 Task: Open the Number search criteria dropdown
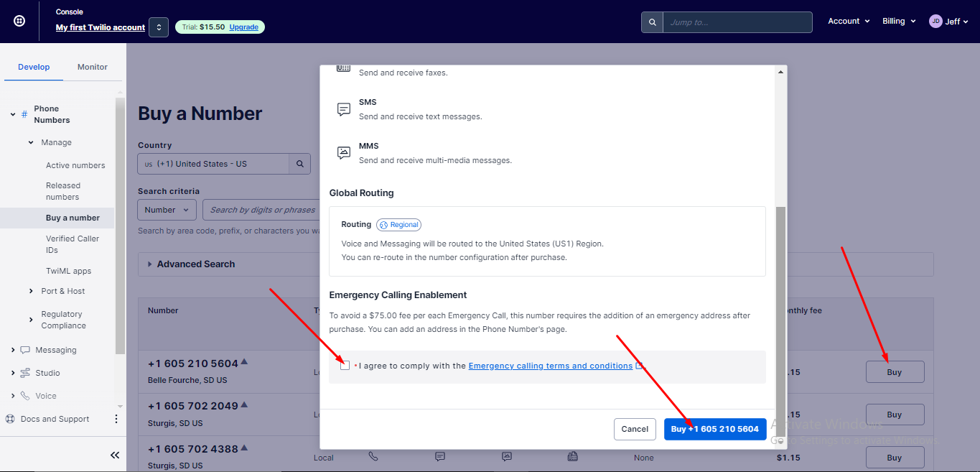(x=167, y=210)
